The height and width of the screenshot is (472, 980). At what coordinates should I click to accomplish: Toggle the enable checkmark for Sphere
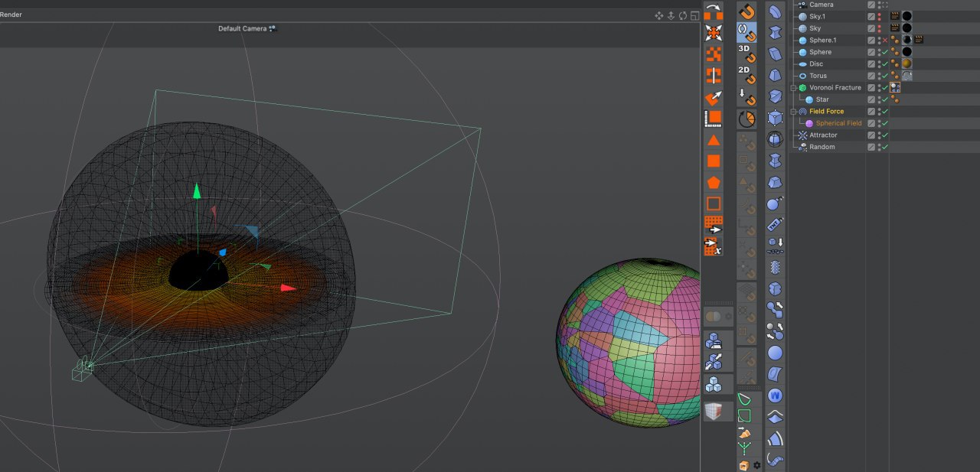(884, 52)
